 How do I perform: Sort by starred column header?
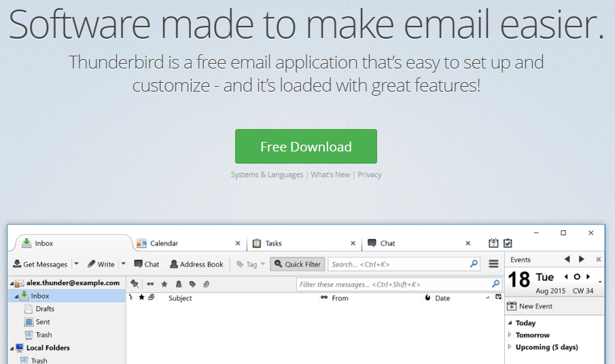coord(141,297)
